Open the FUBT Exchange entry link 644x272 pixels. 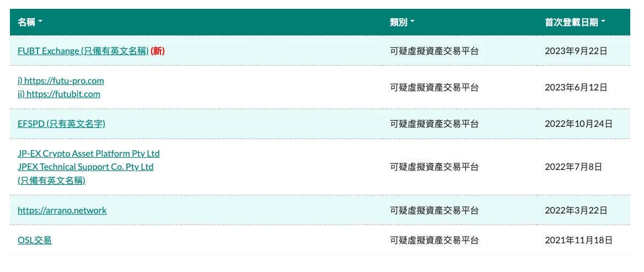pyautogui.click(x=83, y=51)
